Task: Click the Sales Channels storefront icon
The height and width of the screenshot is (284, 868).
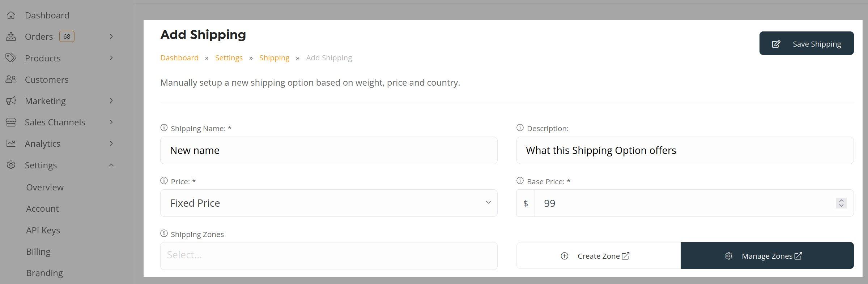Action: 11,122
